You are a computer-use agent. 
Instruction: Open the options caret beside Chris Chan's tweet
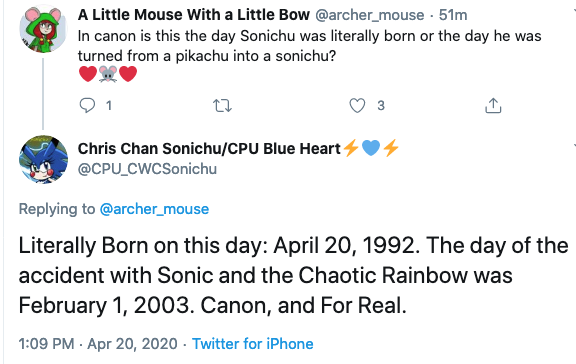[x=574, y=146]
